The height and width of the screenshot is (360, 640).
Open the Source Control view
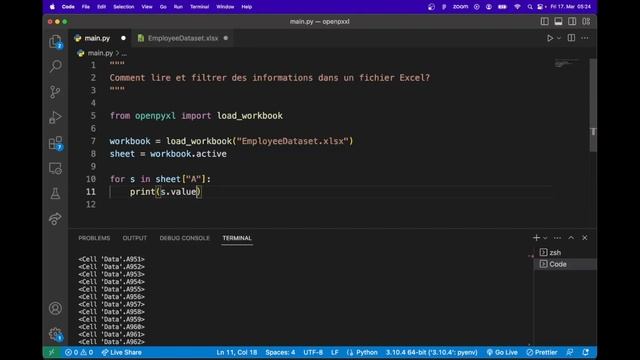(x=55, y=91)
